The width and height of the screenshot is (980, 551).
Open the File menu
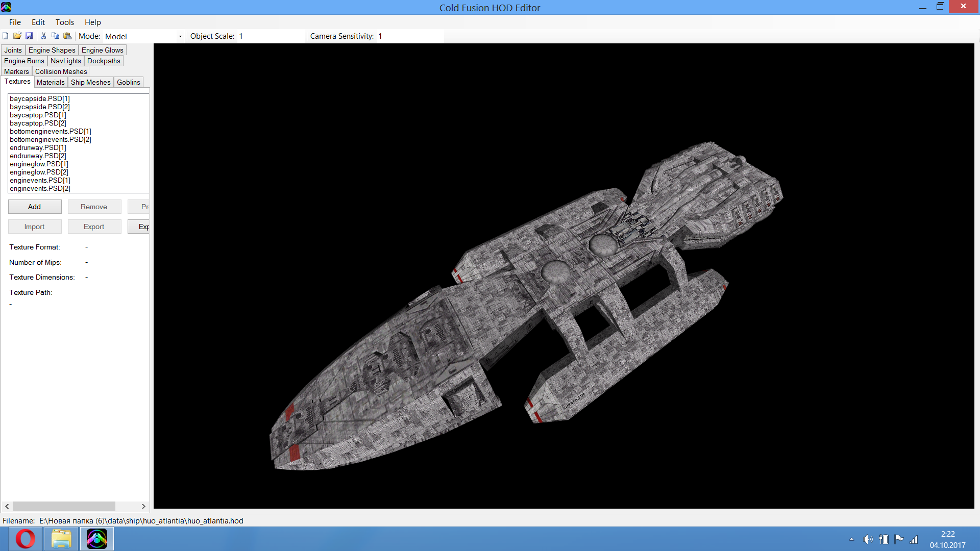pos(15,22)
